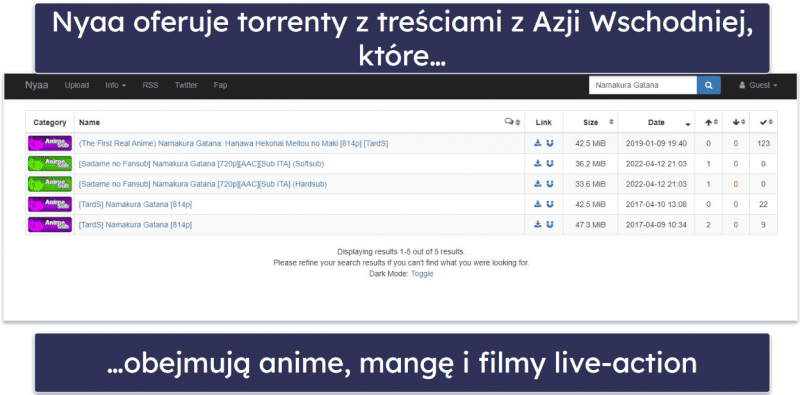
Task: Sort results by Date column
Action: (656, 122)
